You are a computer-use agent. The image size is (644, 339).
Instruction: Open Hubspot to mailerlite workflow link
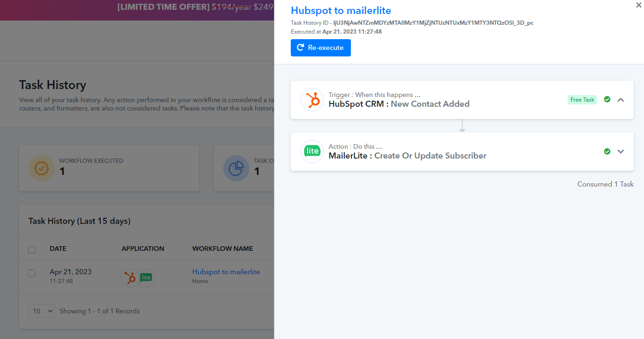(x=226, y=272)
